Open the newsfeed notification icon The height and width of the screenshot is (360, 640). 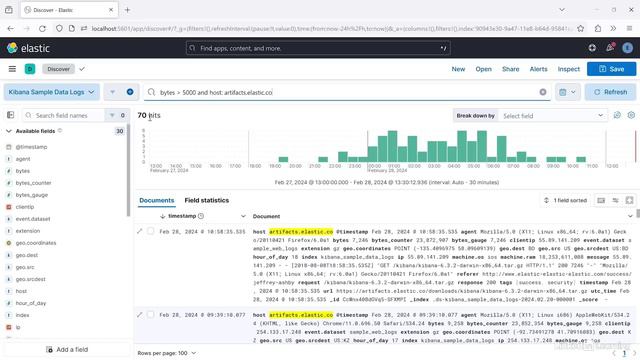[610, 48]
